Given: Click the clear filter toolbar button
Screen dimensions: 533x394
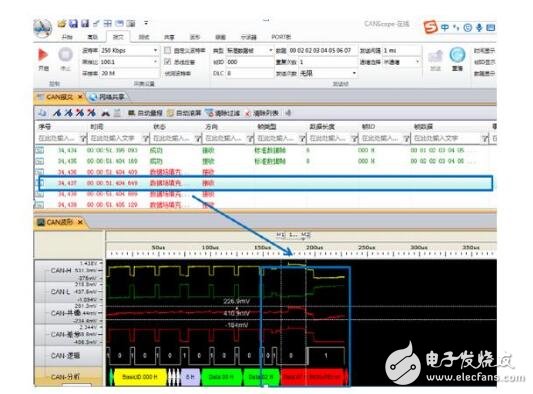Looking at the screenshot, I should (223, 113).
